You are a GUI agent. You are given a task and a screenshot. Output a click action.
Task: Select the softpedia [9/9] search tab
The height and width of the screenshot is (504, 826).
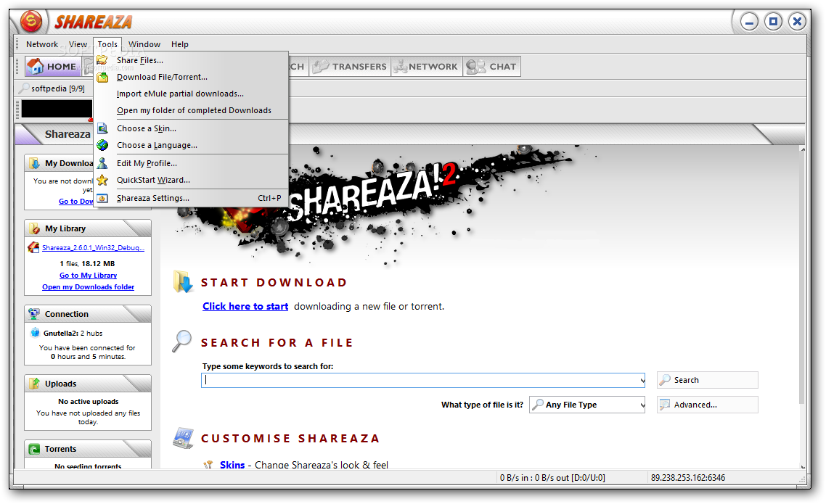point(53,88)
